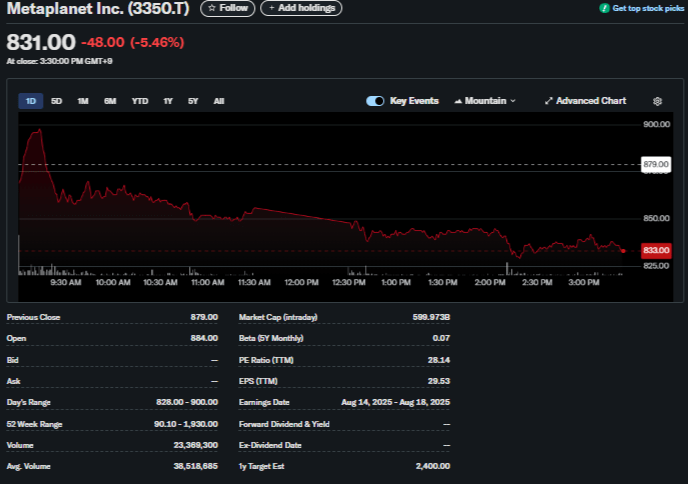The height and width of the screenshot is (484, 688).
Task: Select the 5D range tab
Action: click(x=56, y=101)
